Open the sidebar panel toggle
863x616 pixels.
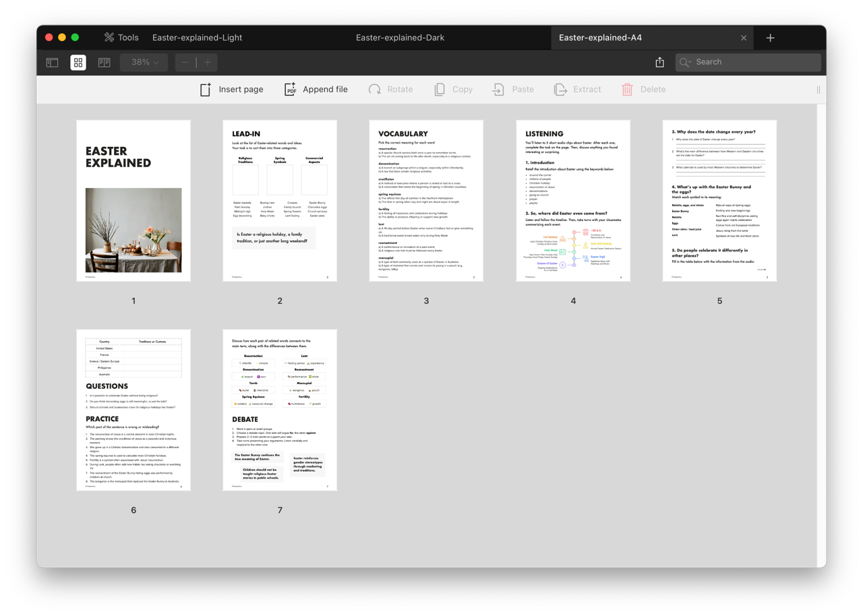pos(52,61)
